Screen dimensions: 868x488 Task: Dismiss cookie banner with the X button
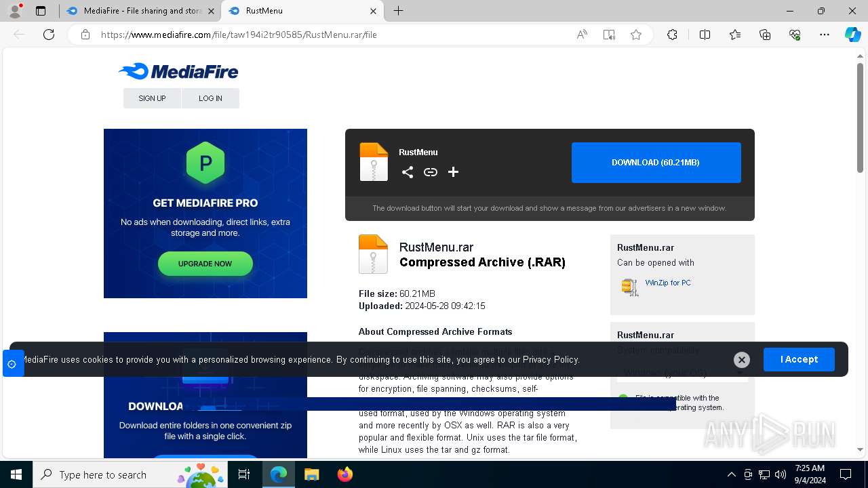click(x=742, y=360)
